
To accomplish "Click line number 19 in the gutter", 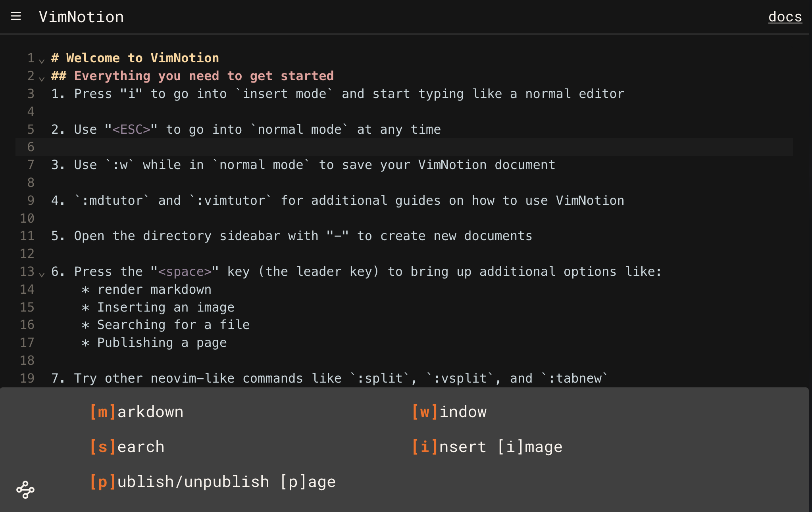I will (x=27, y=378).
